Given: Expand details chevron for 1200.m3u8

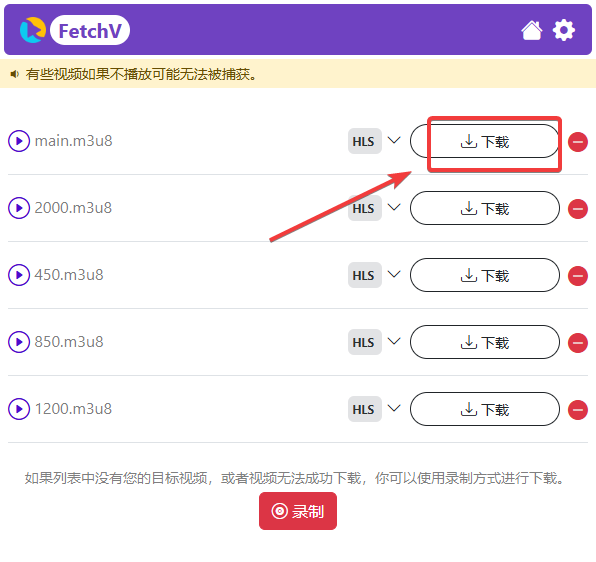Looking at the screenshot, I should pyautogui.click(x=394, y=408).
